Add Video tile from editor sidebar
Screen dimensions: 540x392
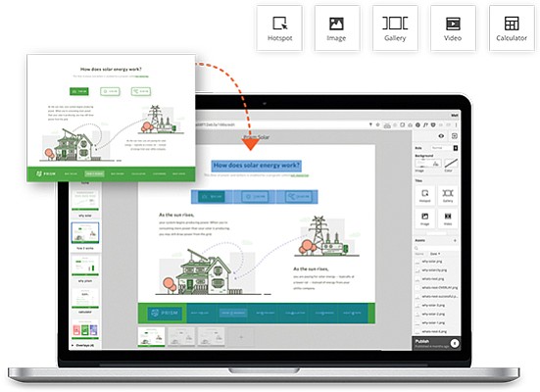(448, 219)
